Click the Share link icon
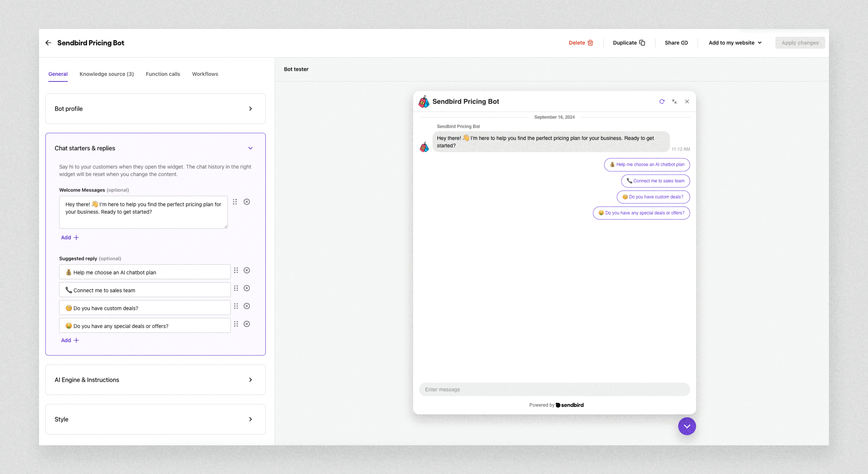This screenshot has width=868, height=474. coord(684,43)
